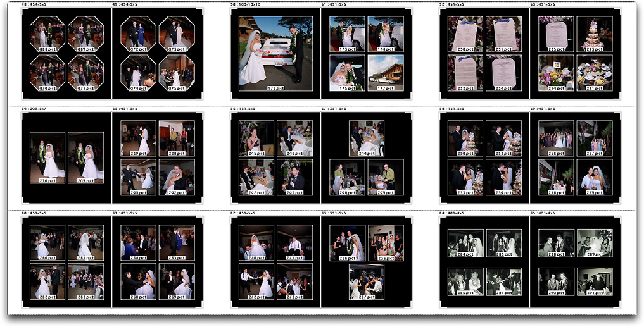
Task: Open the top-left group photo on page 59
Action: [x=556, y=138]
